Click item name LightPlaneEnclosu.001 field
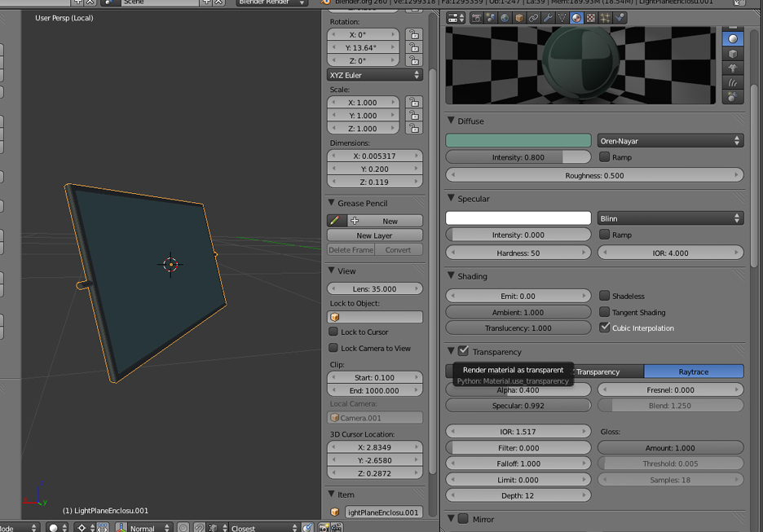This screenshot has height=532, width=763. (x=383, y=512)
